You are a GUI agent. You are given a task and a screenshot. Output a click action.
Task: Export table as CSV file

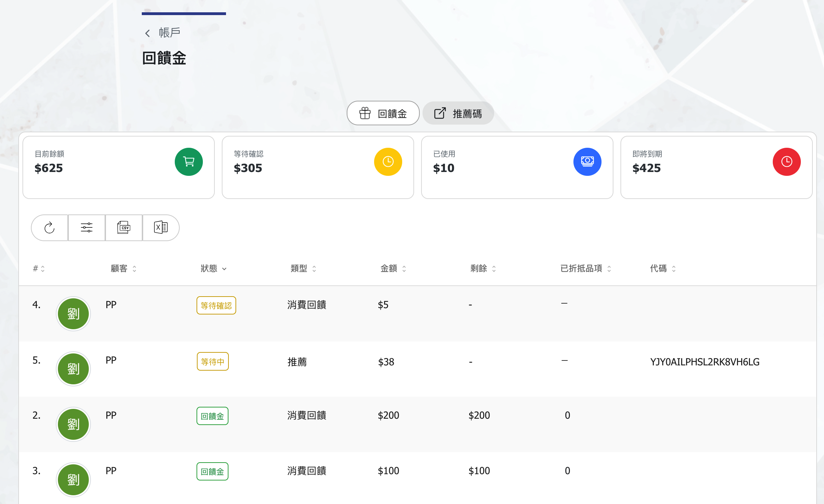point(124,228)
